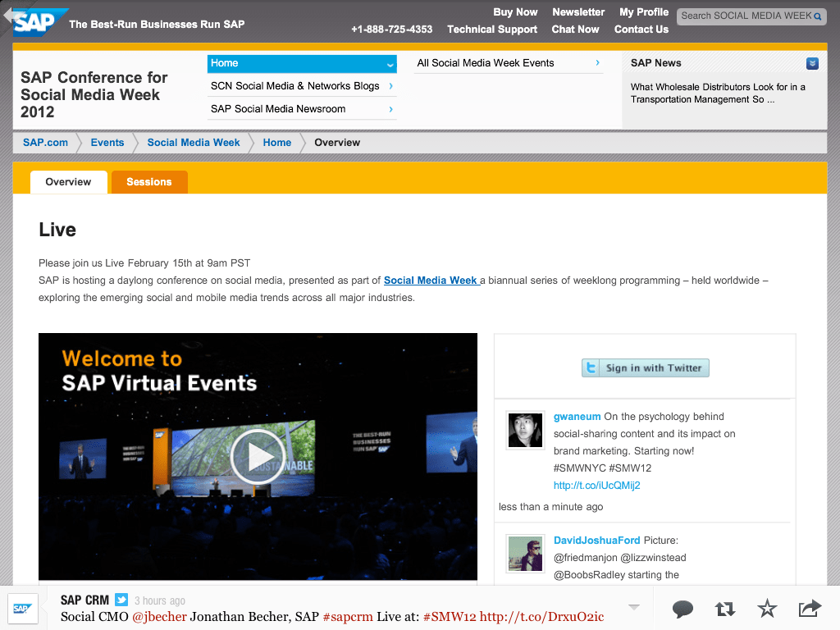The image size is (840, 630).
Task: Click the 'Live' heading
Action: coord(57,230)
